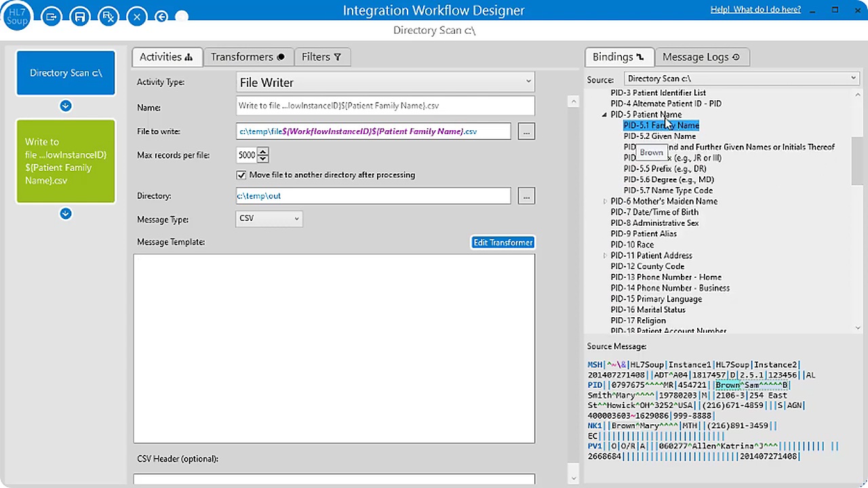The height and width of the screenshot is (488, 868).
Task: Click the Bindings tree scrollbar thumb
Action: pos(857,163)
